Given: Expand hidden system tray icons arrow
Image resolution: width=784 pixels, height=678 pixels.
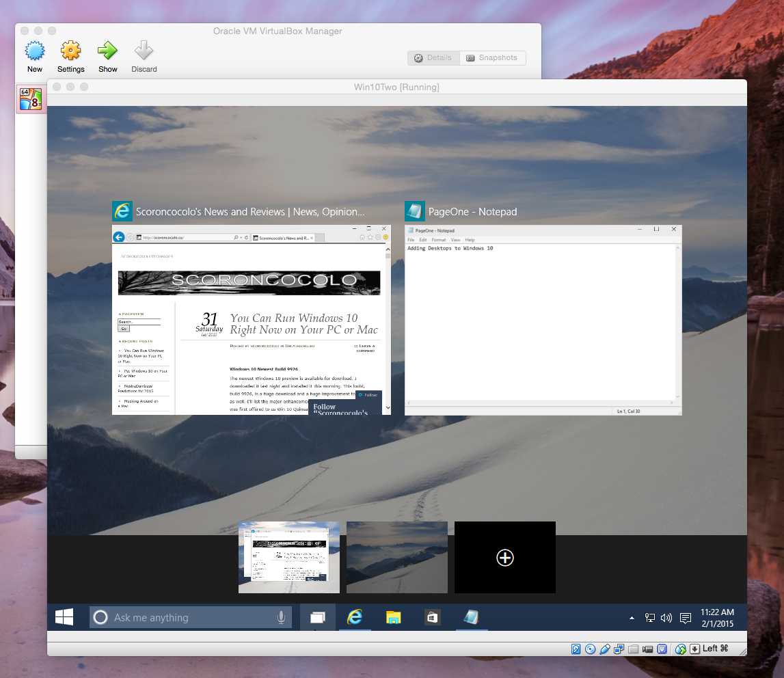Looking at the screenshot, I should (x=632, y=618).
